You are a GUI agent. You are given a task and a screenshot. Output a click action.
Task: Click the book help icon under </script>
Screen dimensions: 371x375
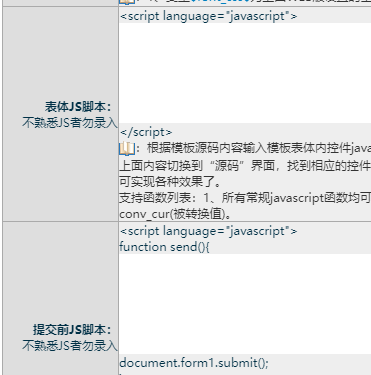coord(127,148)
